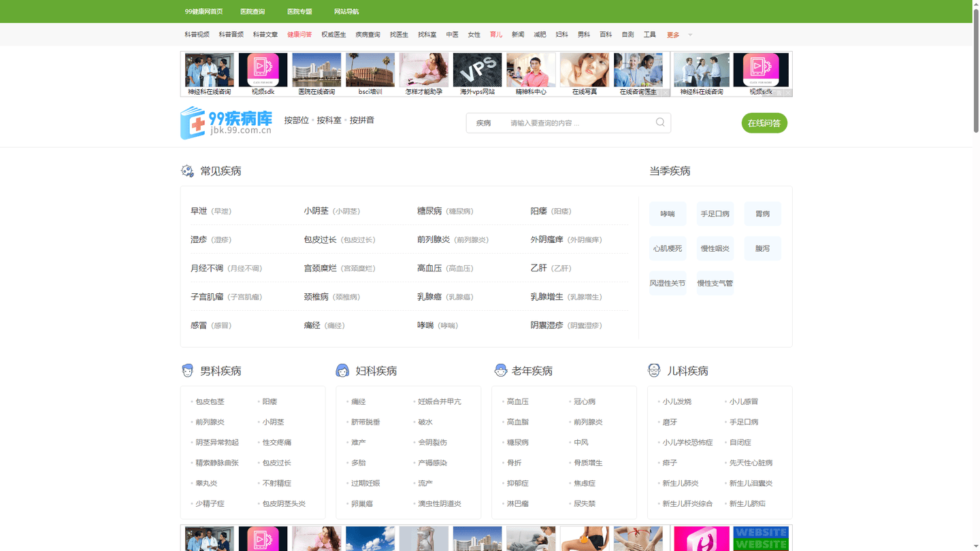
Task: Select the 减肥 nav item
Action: click(x=540, y=35)
